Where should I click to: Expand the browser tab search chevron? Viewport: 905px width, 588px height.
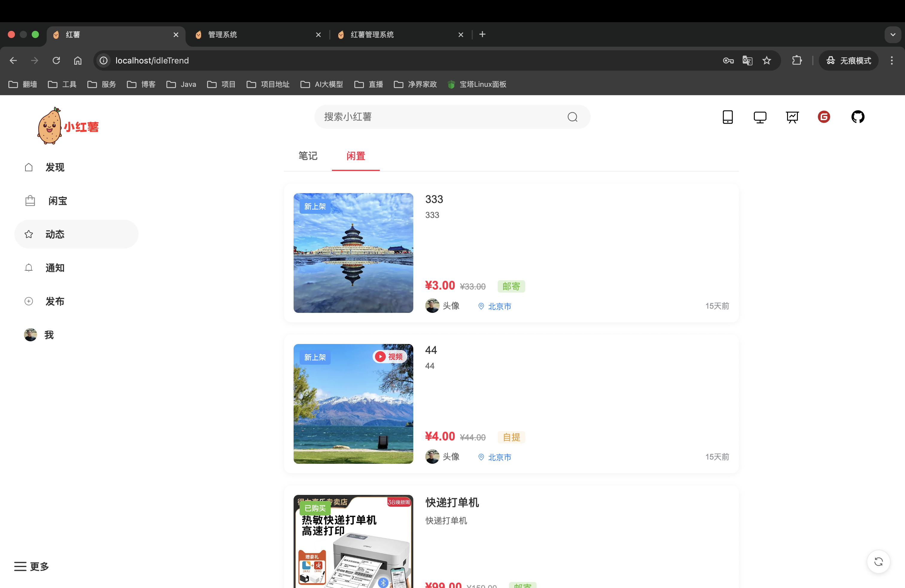892,35
